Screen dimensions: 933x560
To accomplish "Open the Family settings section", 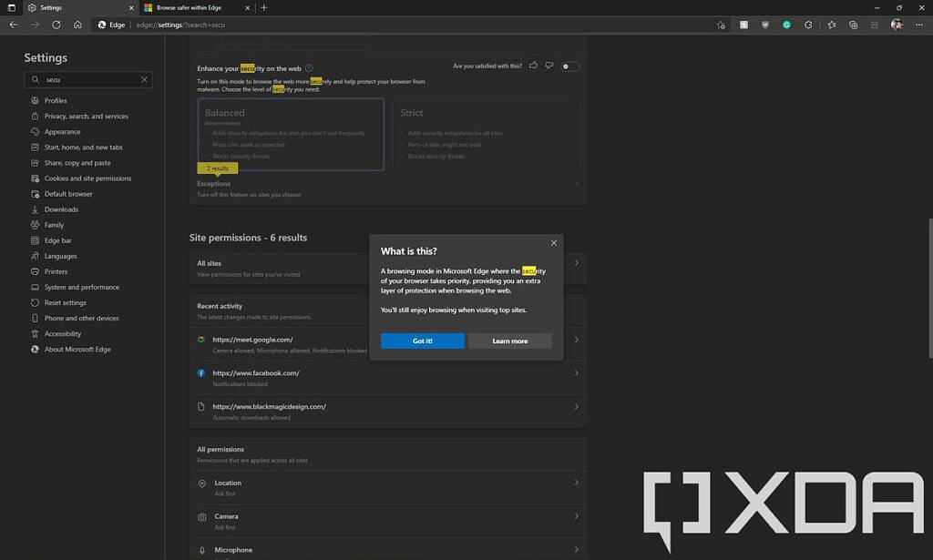I will coord(52,224).
